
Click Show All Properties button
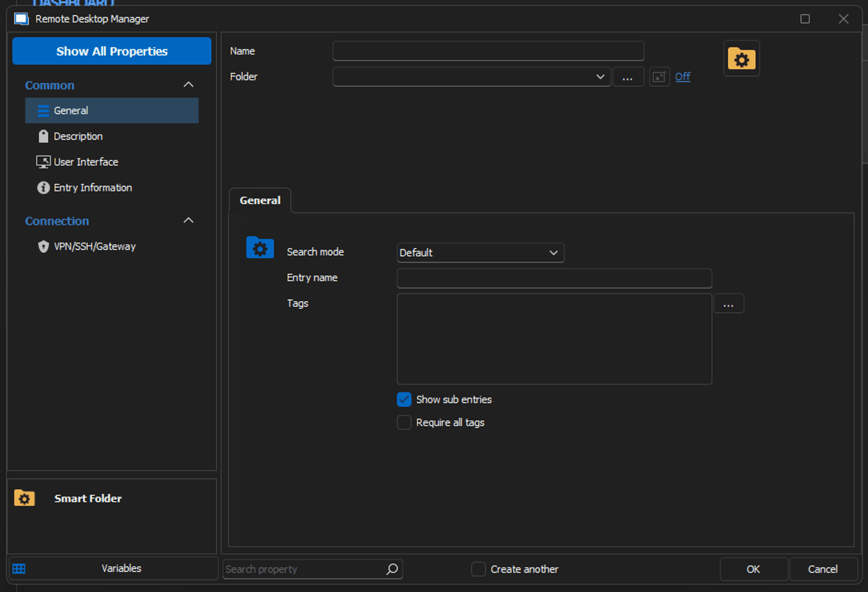click(112, 51)
